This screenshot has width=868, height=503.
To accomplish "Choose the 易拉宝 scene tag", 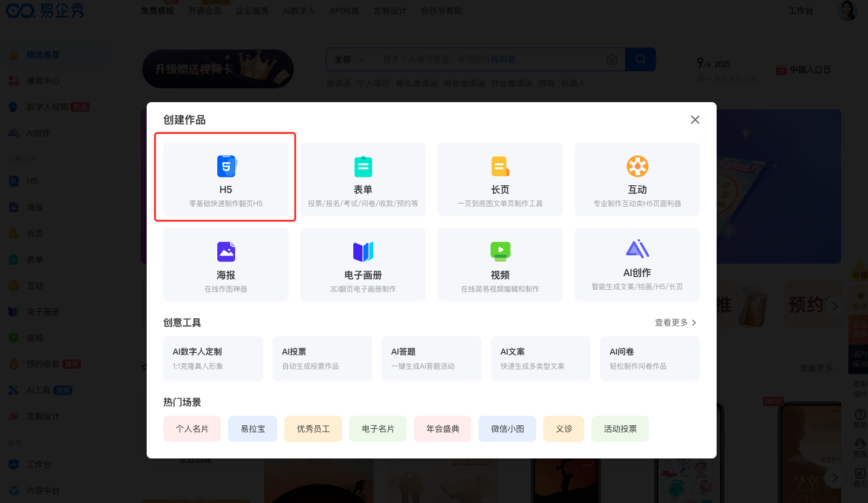I will [252, 429].
